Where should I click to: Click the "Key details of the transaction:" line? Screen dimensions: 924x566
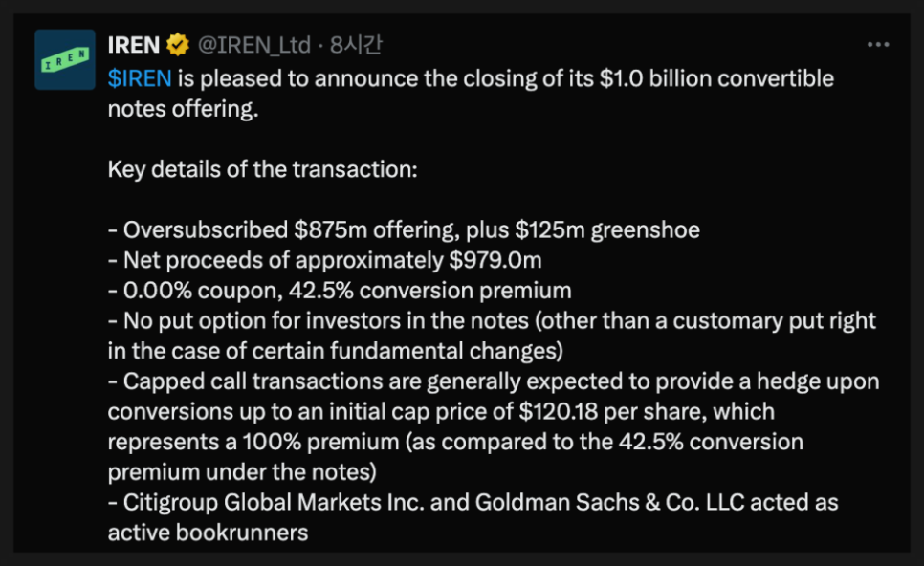(263, 170)
